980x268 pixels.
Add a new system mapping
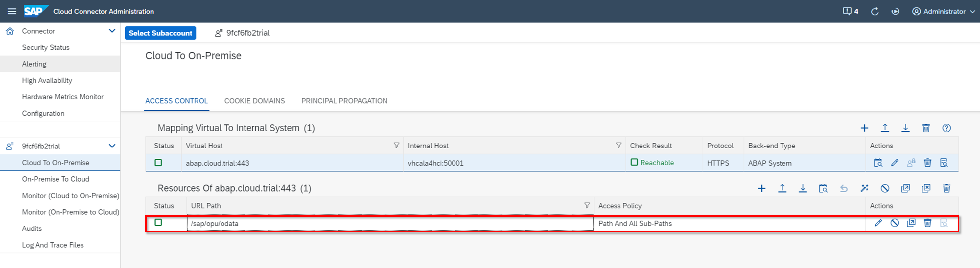point(864,128)
